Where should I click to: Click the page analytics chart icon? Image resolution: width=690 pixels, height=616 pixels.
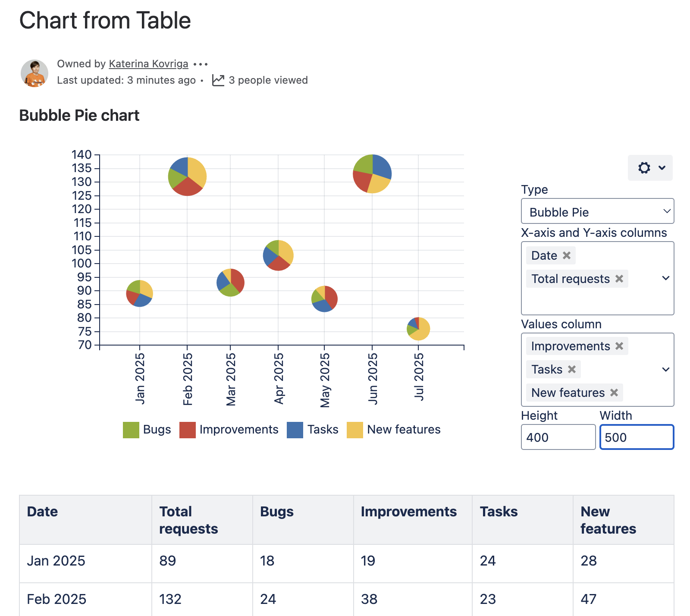pos(218,80)
